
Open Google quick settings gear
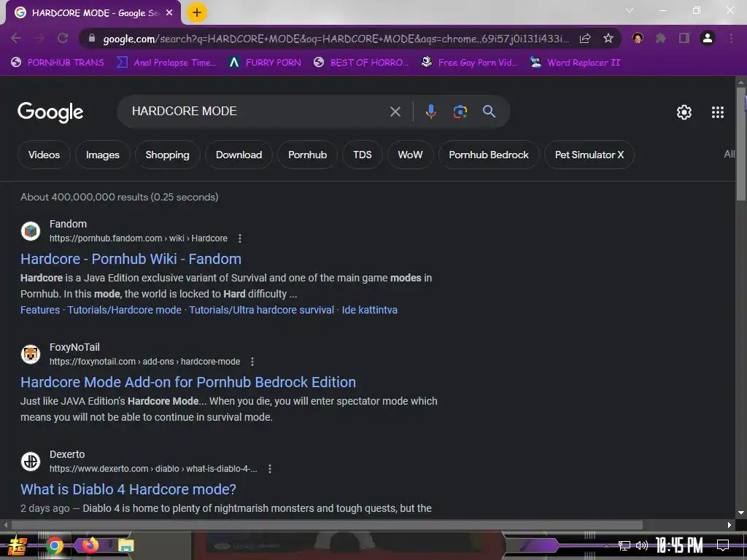[x=684, y=112]
